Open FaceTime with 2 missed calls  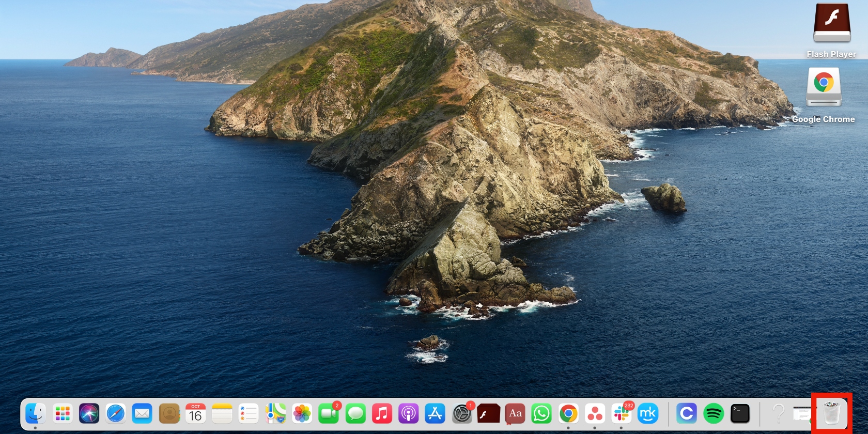(329, 414)
